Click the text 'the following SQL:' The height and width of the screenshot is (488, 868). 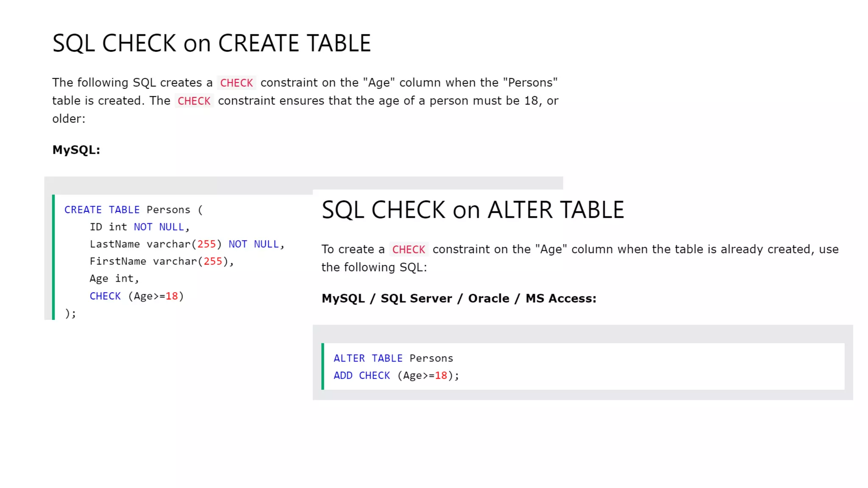(x=374, y=267)
